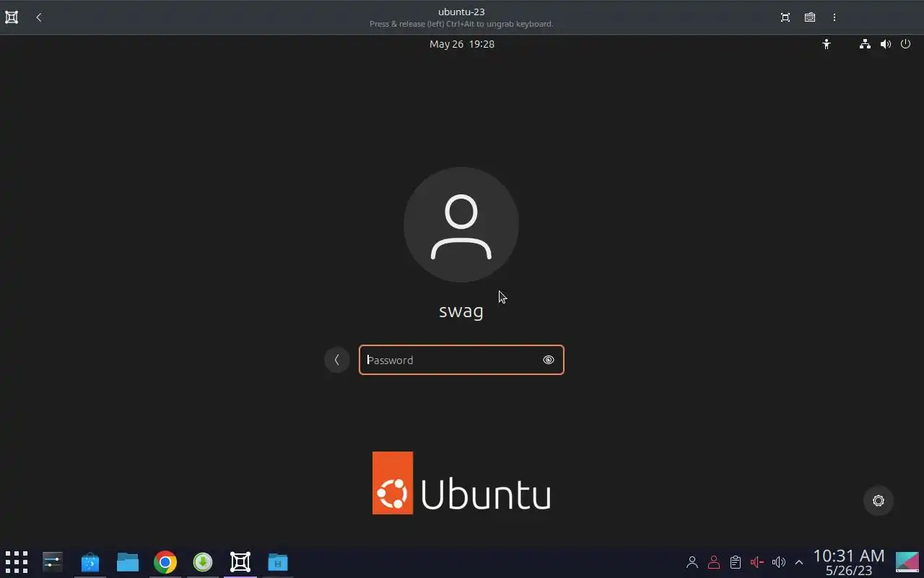This screenshot has height=578, width=924.
Task: Launch System Settings from taskbar
Action: (x=53, y=562)
